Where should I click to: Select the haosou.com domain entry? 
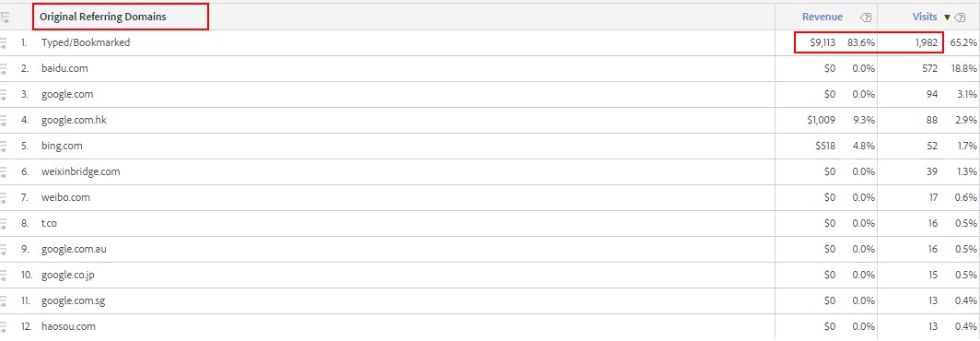click(68, 326)
